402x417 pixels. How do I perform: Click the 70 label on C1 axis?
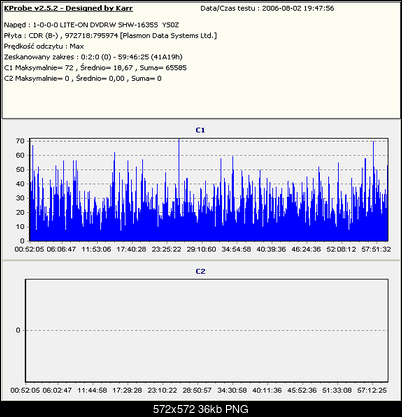point(20,141)
